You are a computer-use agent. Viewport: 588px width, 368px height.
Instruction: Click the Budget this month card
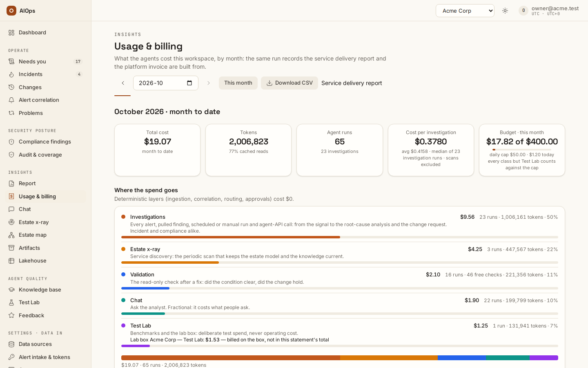pos(522,150)
